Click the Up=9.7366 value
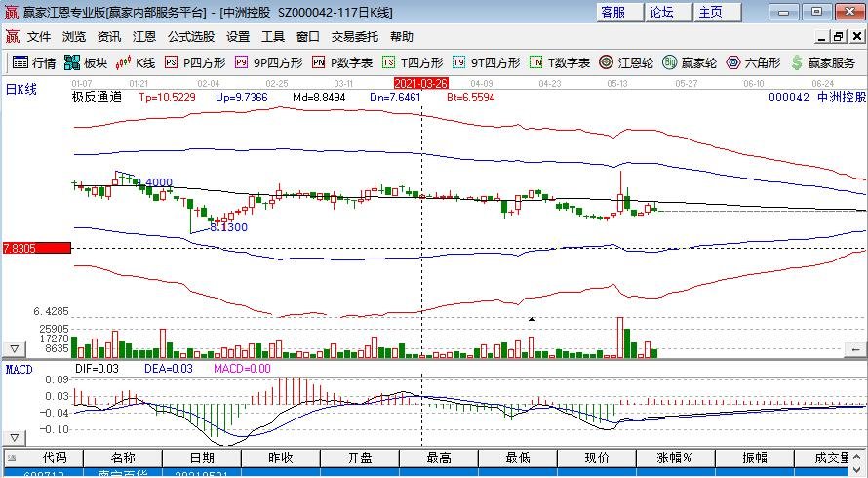Viewport: 868px width, 478px height. coord(241,98)
